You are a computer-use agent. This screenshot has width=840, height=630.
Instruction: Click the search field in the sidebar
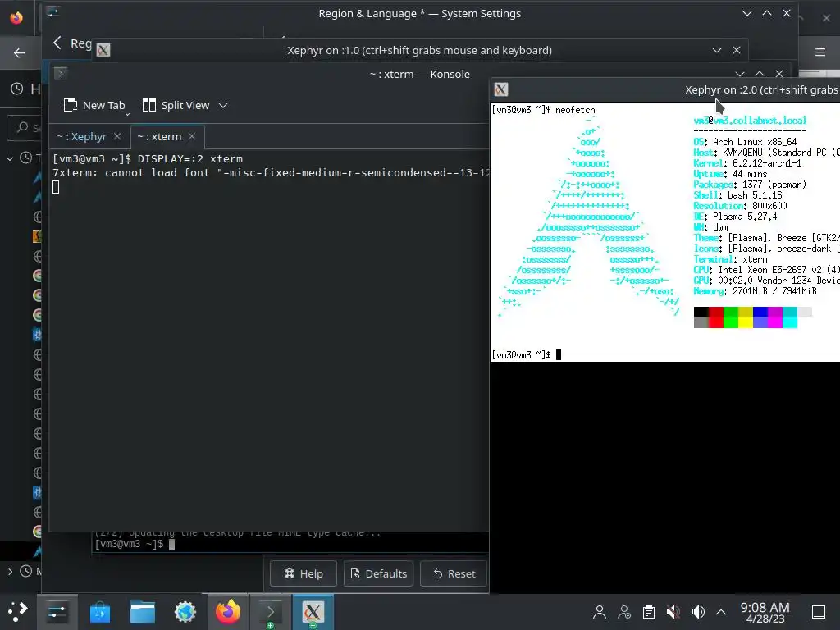[25, 127]
